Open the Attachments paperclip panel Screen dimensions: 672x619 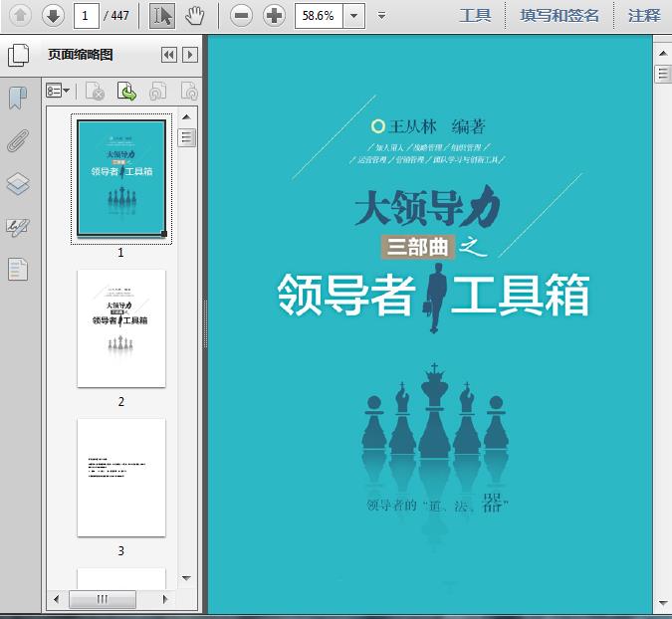pyautogui.click(x=18, y=141)
